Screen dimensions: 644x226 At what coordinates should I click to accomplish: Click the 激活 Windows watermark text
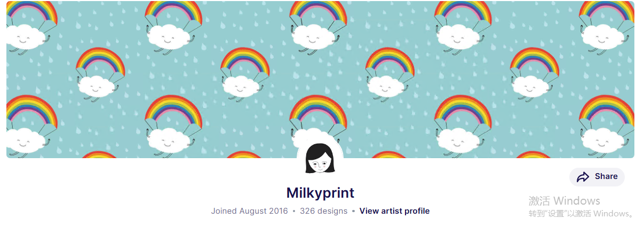coord(565,201)
